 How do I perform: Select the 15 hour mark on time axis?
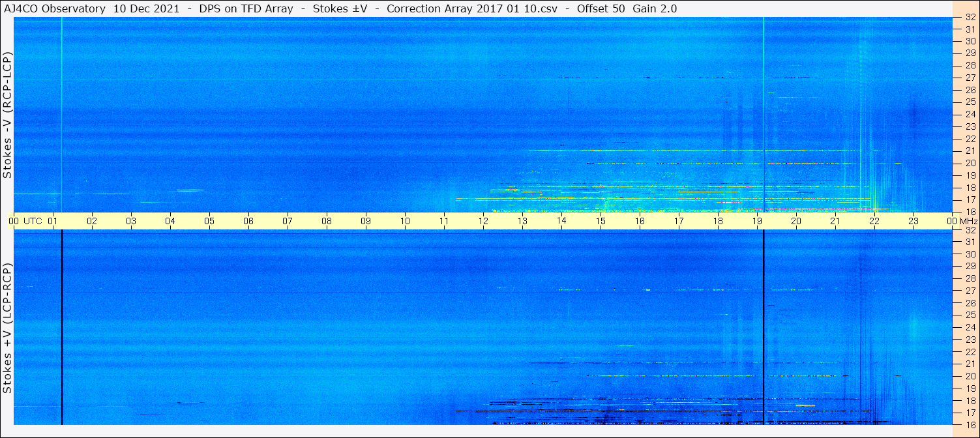pos(601,222)
